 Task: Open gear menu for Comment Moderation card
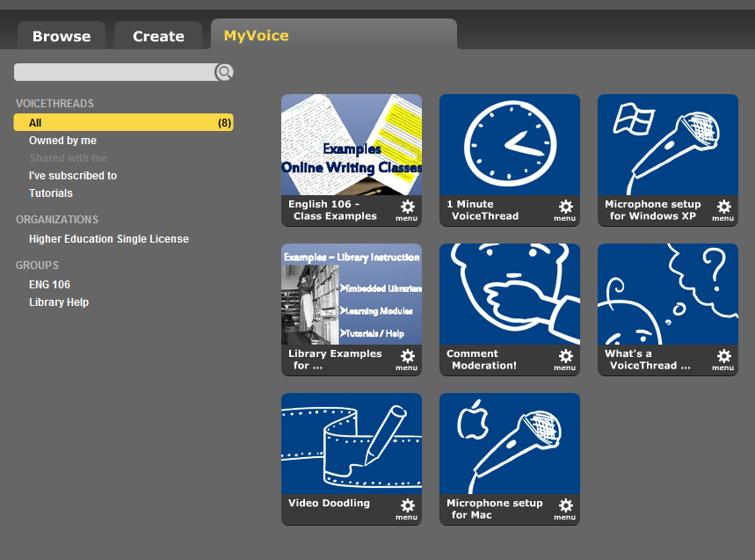click(565, 360)
